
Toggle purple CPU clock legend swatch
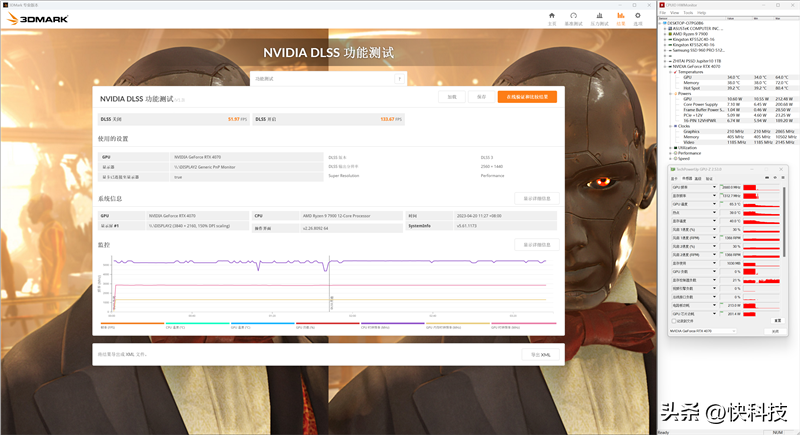393,323
